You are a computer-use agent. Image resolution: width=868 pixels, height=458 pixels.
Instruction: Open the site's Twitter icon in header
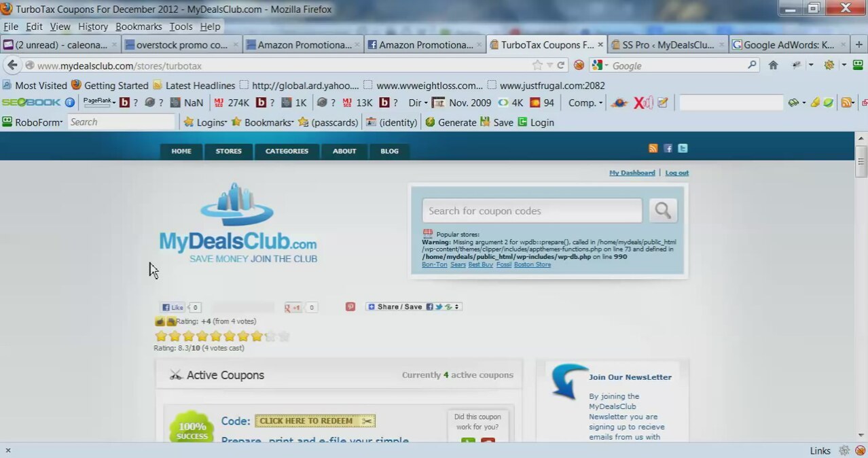coord(683,149)
